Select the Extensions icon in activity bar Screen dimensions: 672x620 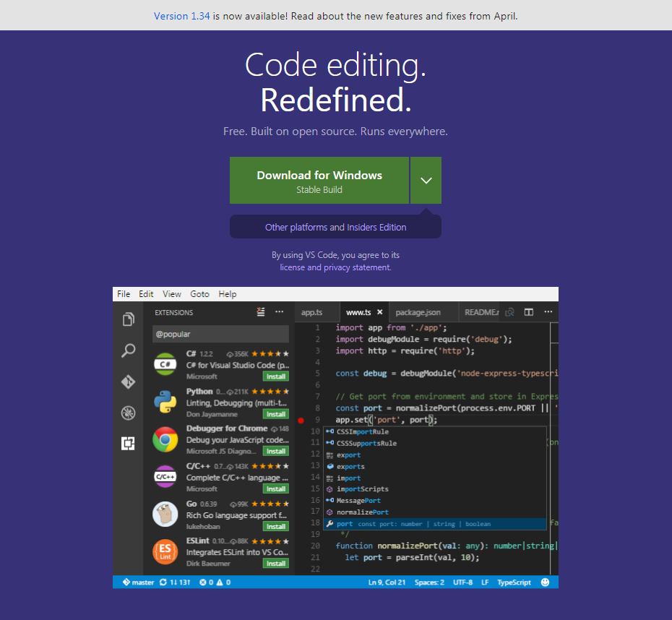point(128,444)
